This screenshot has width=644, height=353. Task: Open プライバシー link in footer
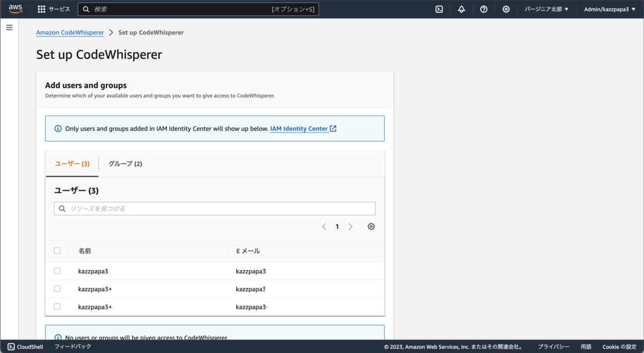point(554,347)
